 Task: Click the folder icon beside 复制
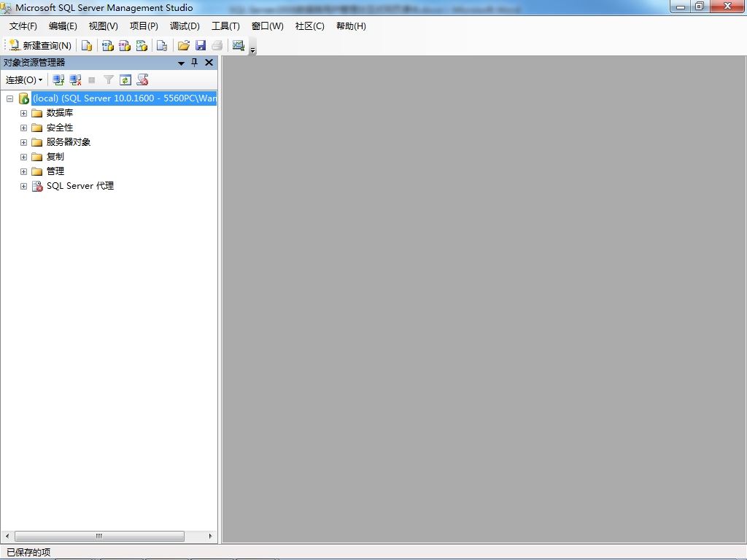pyautogui.click(x=37, y=157)
